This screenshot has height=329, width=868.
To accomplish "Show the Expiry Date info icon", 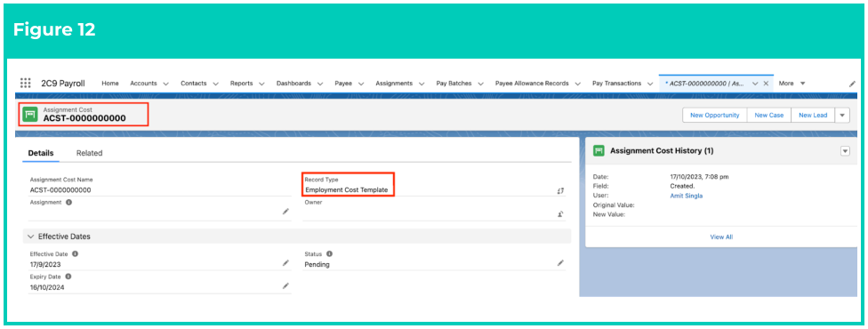I will (x=68, y=276).
